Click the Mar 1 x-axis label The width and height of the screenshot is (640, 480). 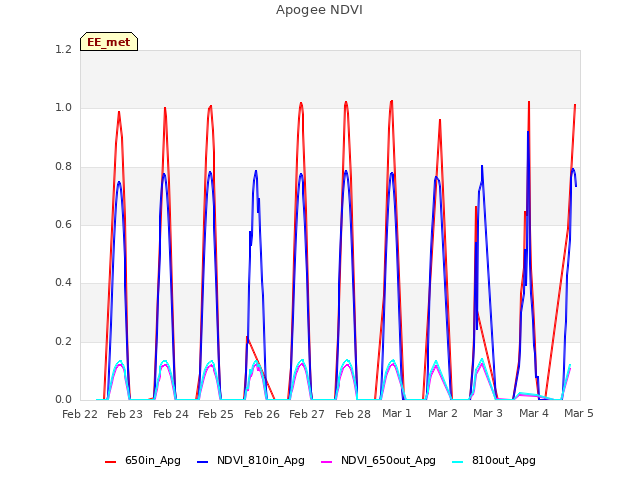click(x=397, y=413)
